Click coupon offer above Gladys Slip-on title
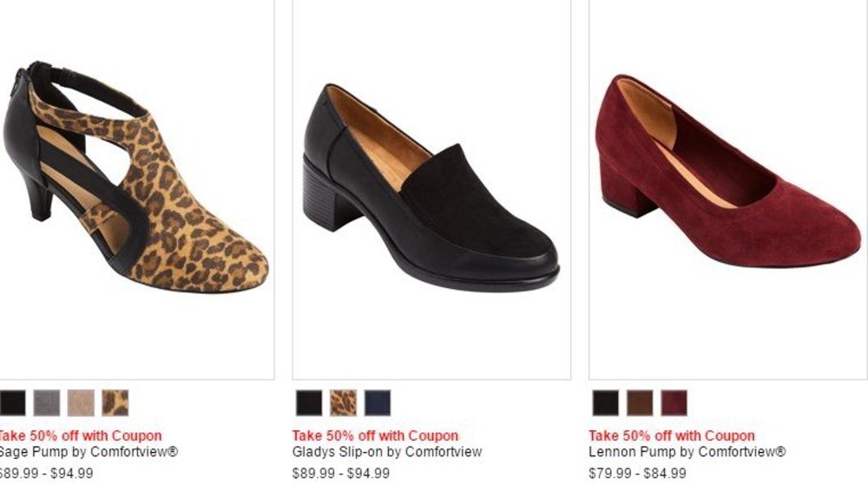This screenshot has width=868, height=485. click(x=375, y=436)
